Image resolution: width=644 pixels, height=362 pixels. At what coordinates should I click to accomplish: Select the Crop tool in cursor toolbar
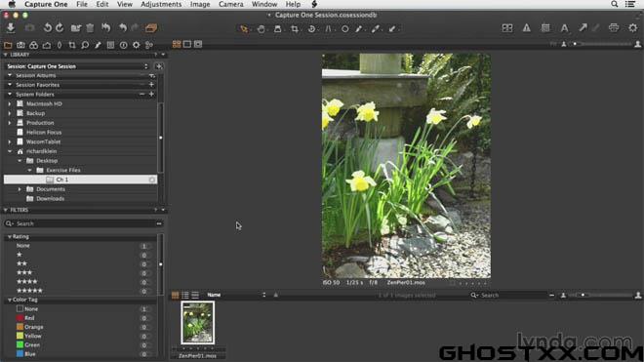coord(295,29)
